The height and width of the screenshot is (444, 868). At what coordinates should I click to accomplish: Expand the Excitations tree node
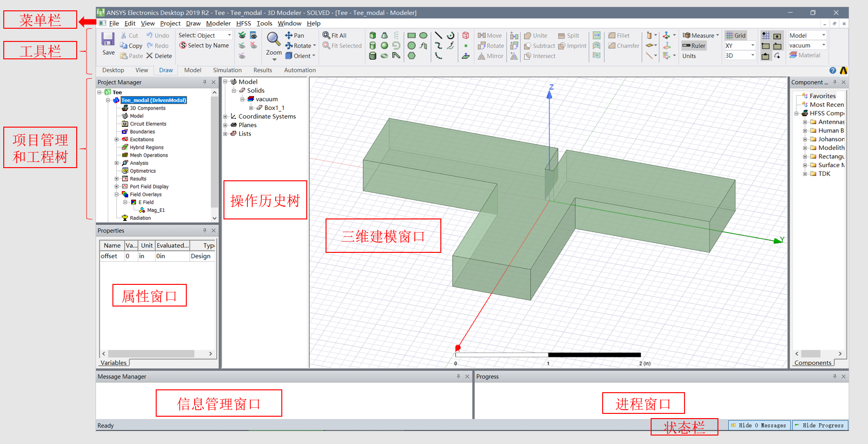pos(117,139)
